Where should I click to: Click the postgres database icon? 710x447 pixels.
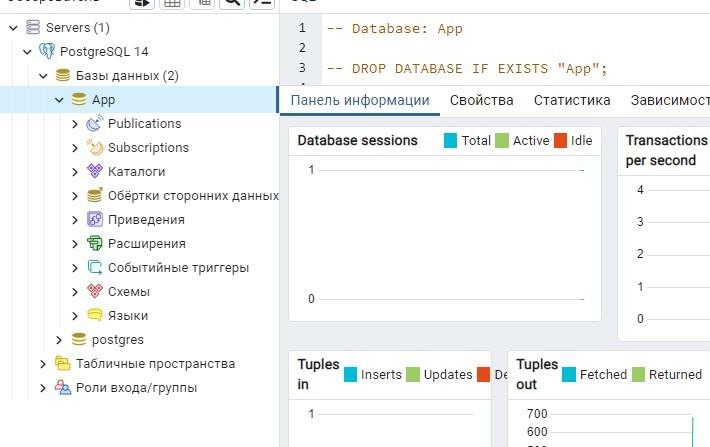(x=79, y=339)
